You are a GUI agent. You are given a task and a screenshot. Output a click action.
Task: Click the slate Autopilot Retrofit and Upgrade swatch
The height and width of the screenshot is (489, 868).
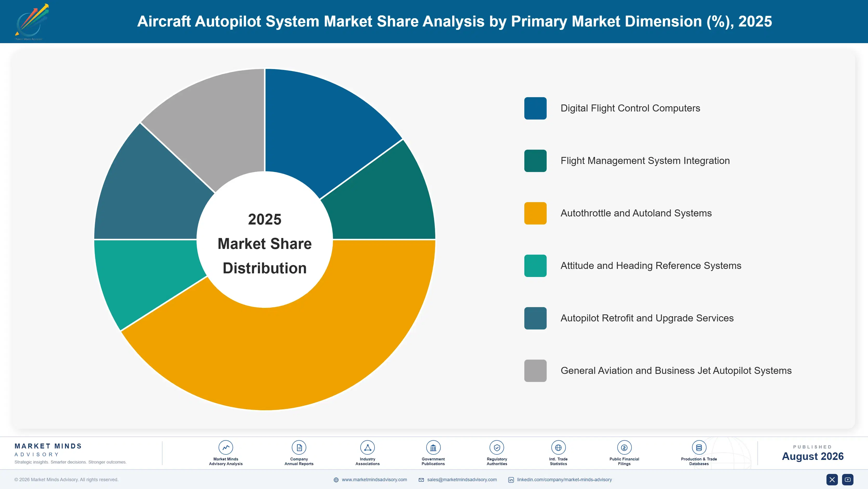(x=535, y=318)
